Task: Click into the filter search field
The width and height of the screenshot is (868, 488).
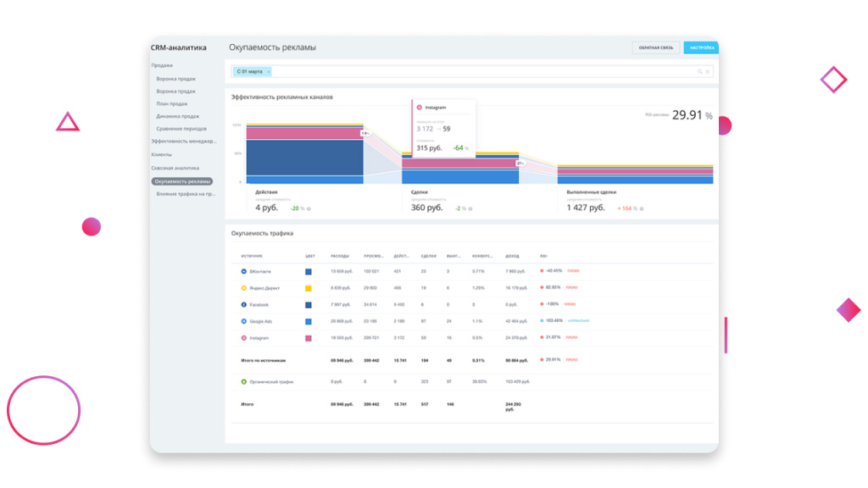Action: click(x=481, y=71)
